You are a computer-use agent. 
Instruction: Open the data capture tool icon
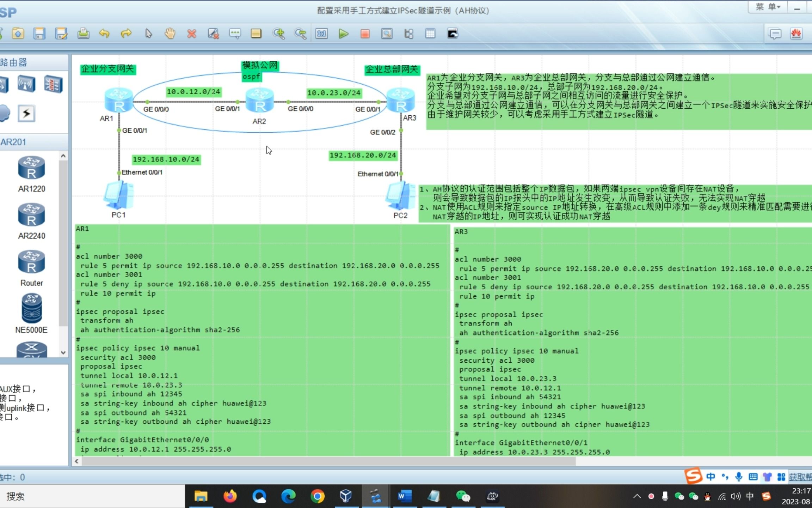pos(387,34)
